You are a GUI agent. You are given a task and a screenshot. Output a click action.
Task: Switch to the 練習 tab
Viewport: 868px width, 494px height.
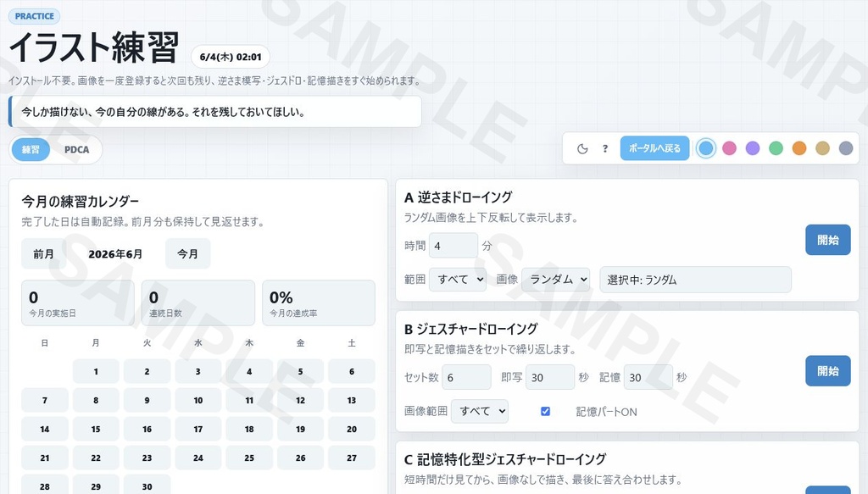coord(31,149)
